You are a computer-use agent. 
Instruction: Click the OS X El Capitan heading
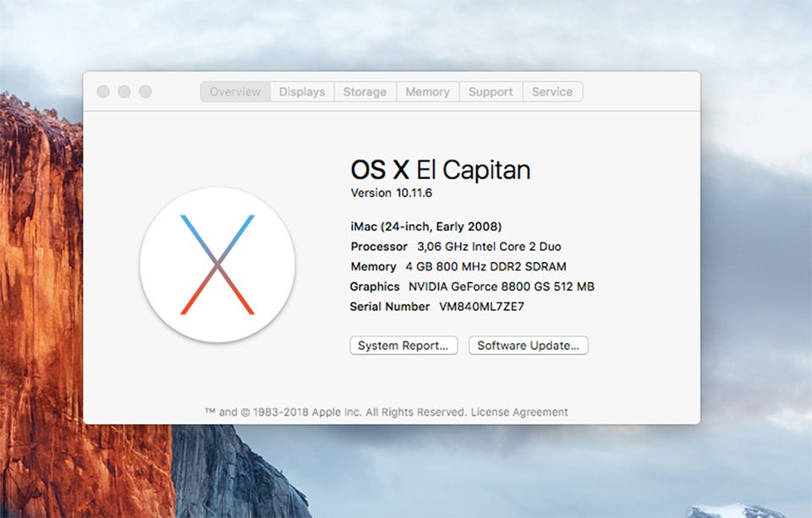click(440, 170)
